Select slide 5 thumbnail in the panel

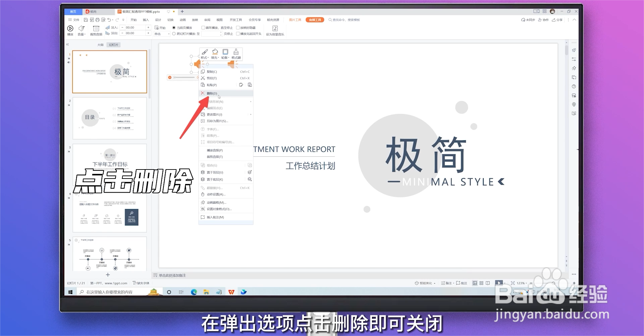point(110,254)
